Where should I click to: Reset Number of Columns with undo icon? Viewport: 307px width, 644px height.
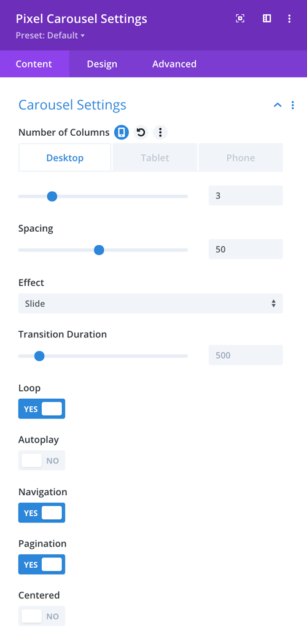pos(141,132)
